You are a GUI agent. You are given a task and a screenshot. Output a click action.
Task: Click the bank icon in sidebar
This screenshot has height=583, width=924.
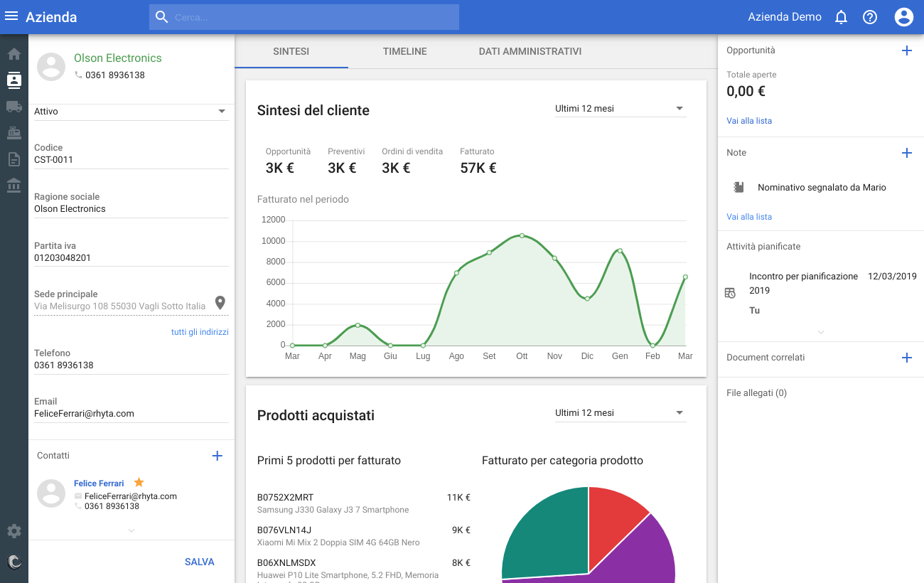14,186
